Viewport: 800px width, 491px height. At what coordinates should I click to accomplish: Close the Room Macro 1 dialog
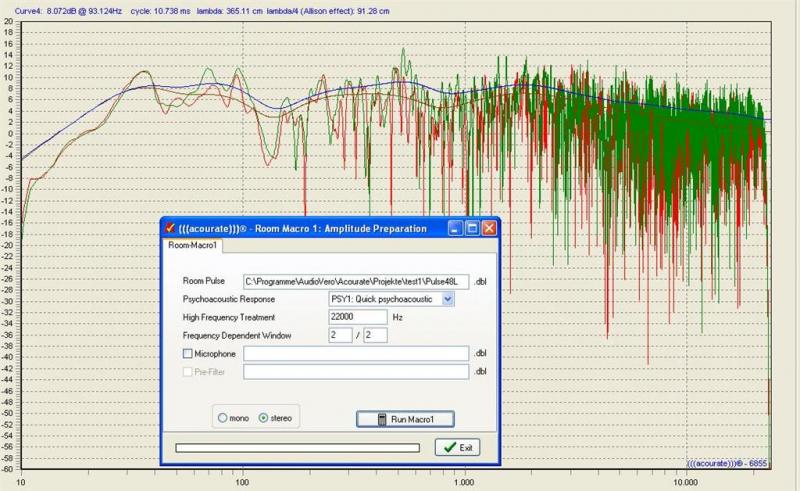pyautogui.click(x=489, y=228)
